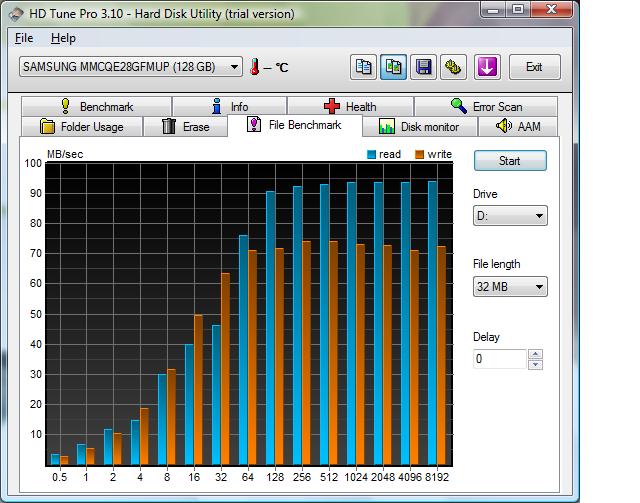The height and width of the screenshot is (503, 640).
Task: Click the Delay value input field
Action: click(x=499, y=359)
